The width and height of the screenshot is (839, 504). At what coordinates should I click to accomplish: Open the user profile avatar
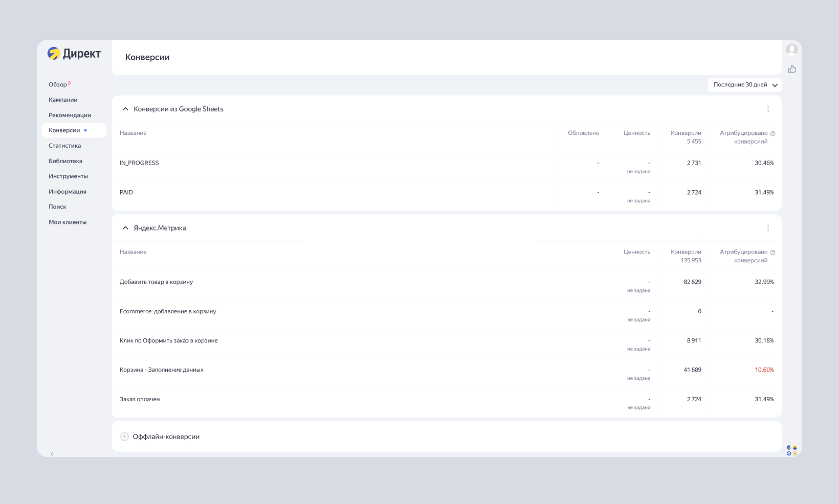[792, 50]
